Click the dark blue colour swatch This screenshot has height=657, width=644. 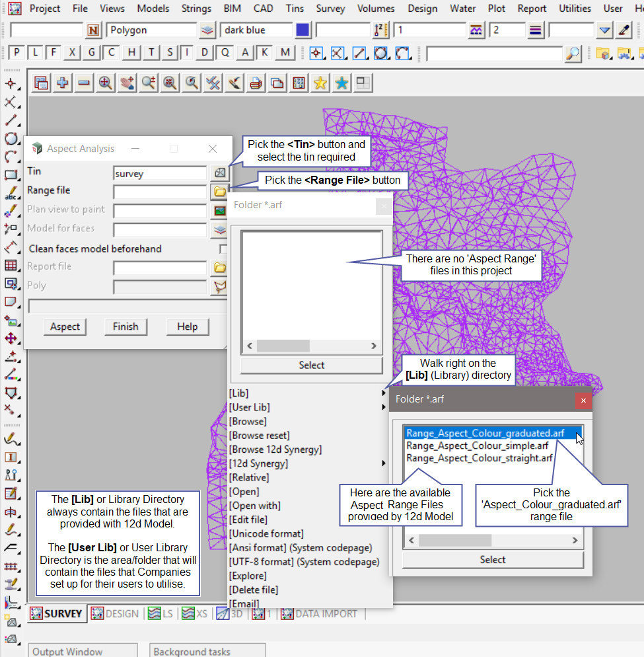point(303,30)
